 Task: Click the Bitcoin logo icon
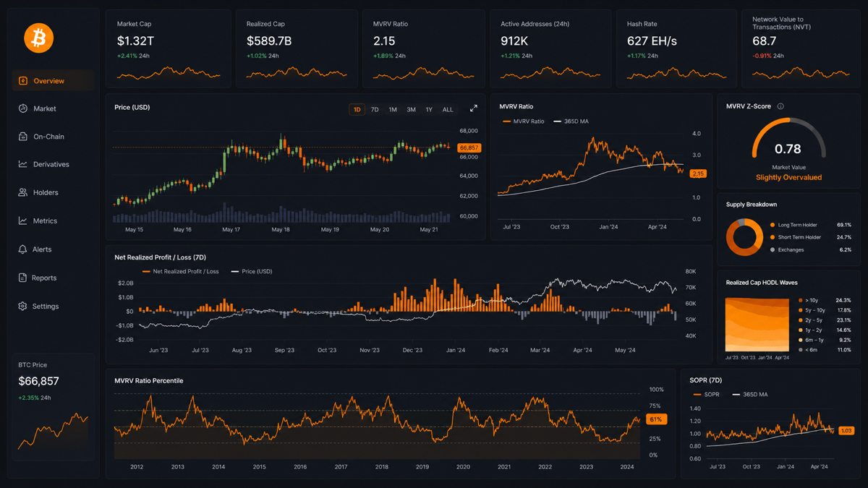(x=39, y=38)
